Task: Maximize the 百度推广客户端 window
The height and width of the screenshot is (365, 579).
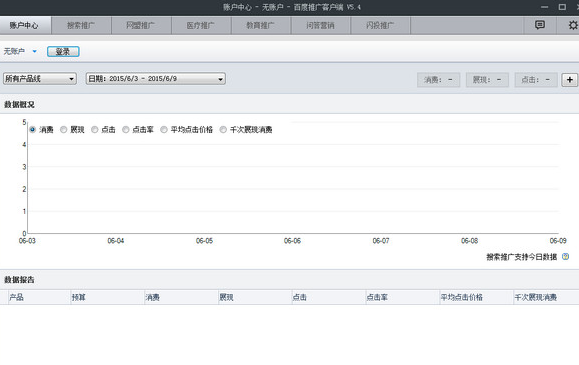Action: pos(562,7)
